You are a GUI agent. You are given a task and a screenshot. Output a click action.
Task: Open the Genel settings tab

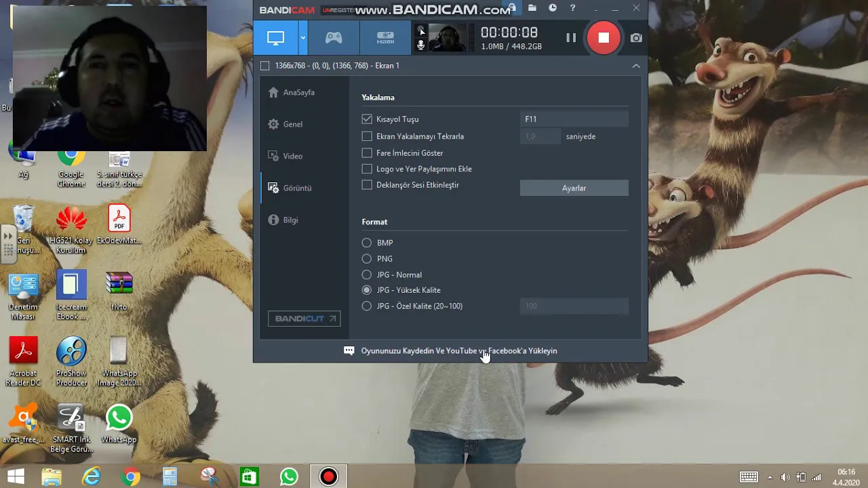coord(285,124)
